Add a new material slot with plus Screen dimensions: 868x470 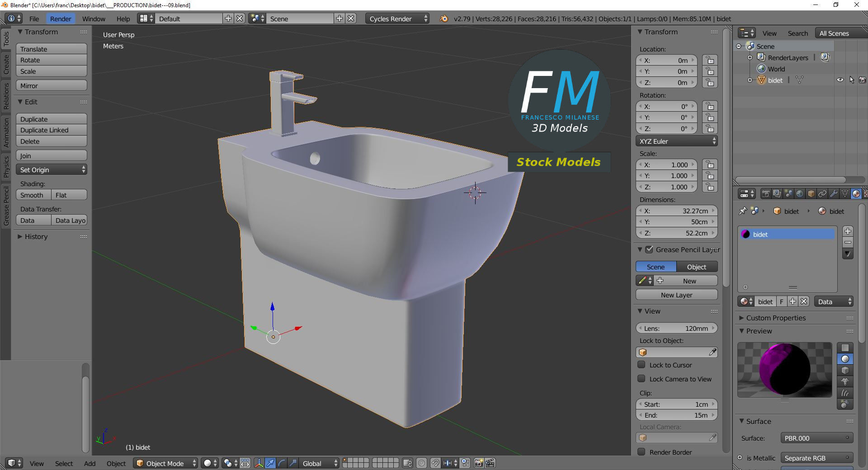pos(848,231)
